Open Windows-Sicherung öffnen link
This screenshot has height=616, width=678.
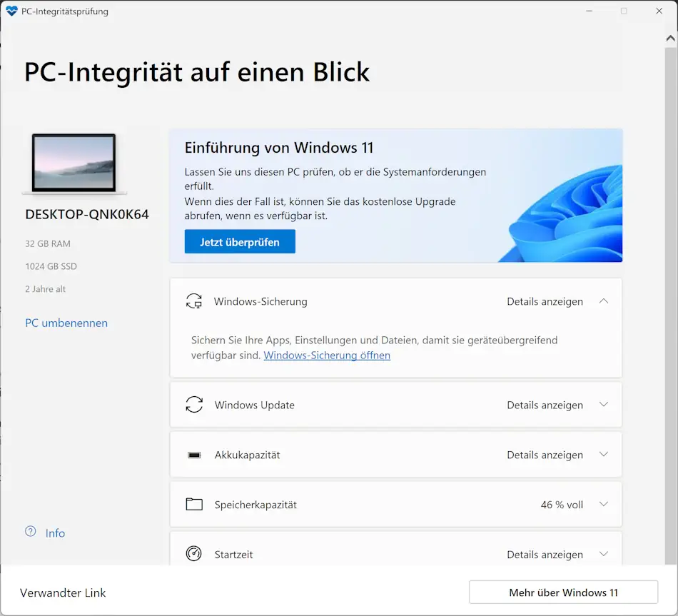pos(326,355)
